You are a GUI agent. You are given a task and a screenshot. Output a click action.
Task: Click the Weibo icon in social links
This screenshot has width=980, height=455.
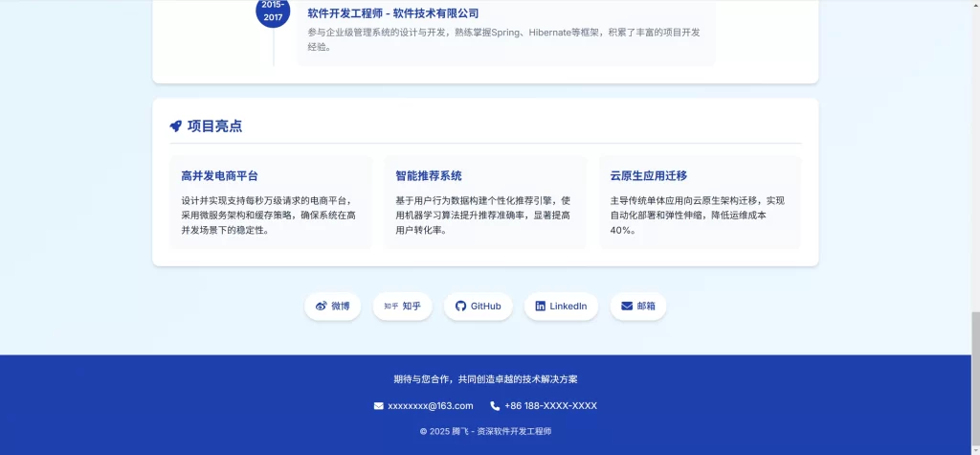[322, 306]
